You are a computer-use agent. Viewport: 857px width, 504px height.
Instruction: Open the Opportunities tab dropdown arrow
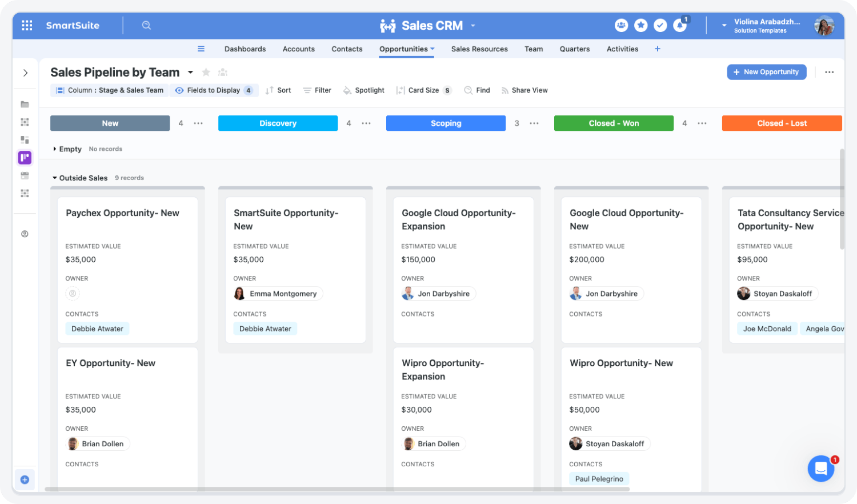point(432,49)
